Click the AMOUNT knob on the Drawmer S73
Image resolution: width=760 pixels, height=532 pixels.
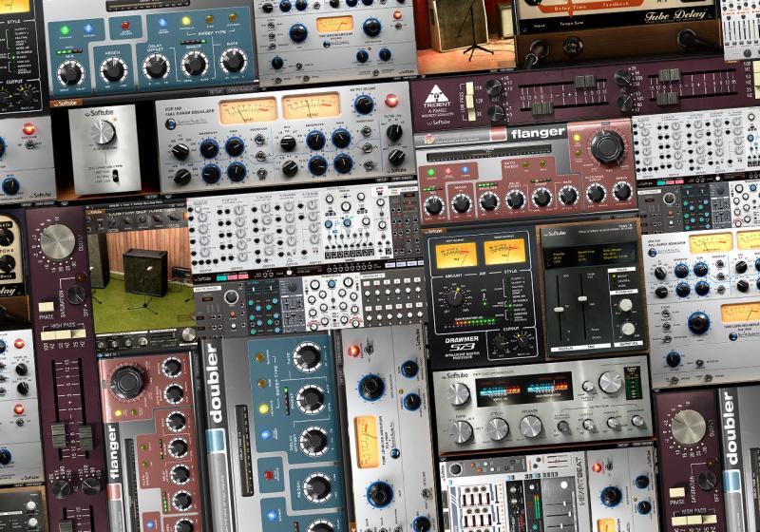[x=454, y=296]
